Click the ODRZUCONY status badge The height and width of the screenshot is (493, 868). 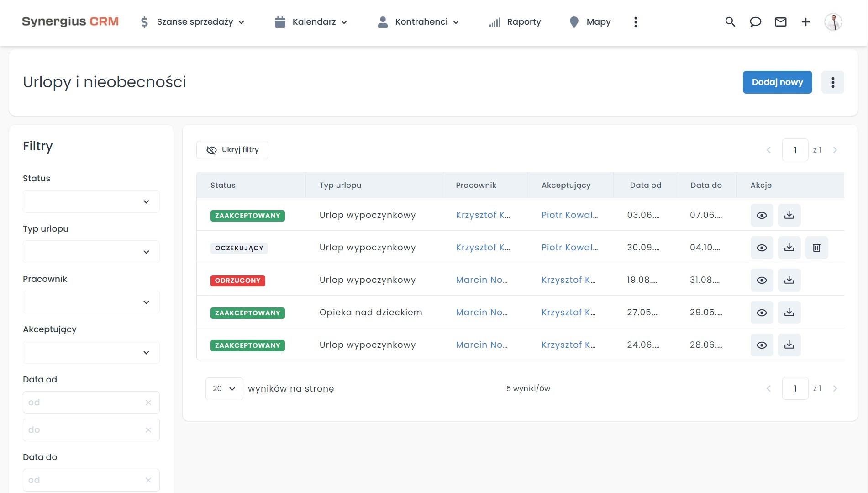238,281
